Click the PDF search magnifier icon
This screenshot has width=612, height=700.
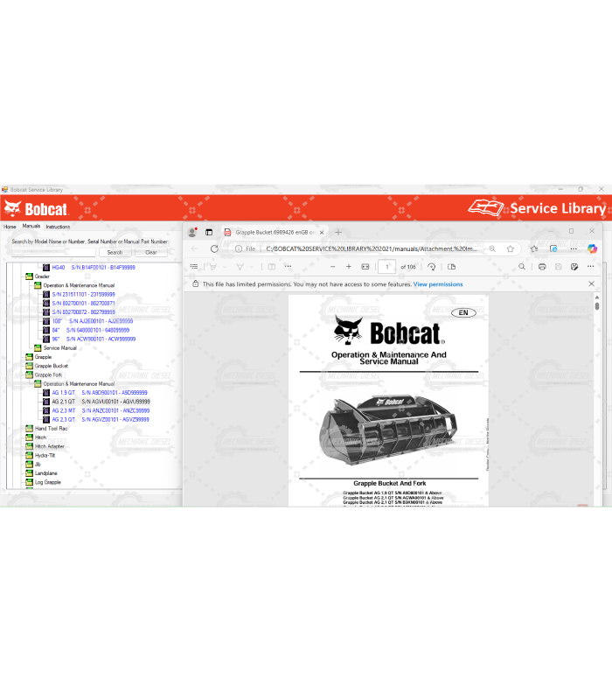[522, 267]
